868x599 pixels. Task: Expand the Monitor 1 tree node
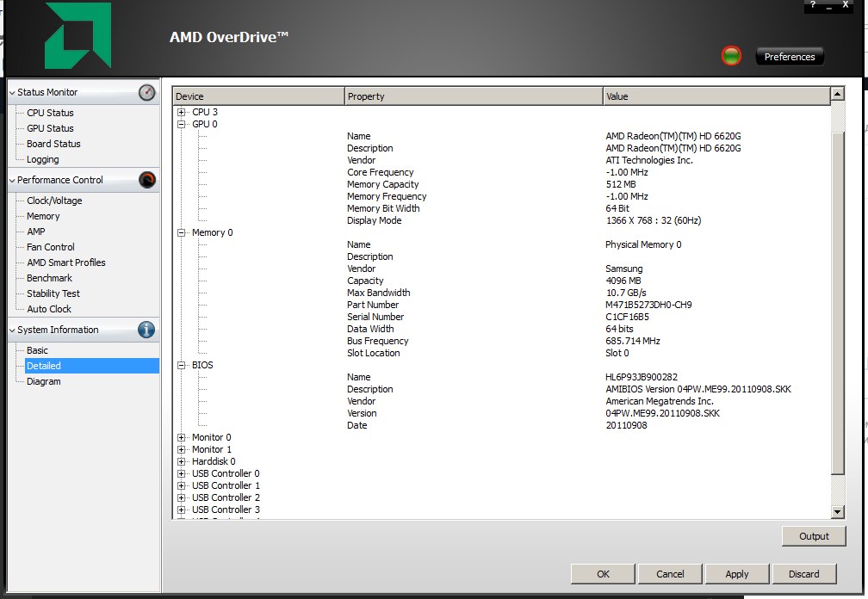181,449
